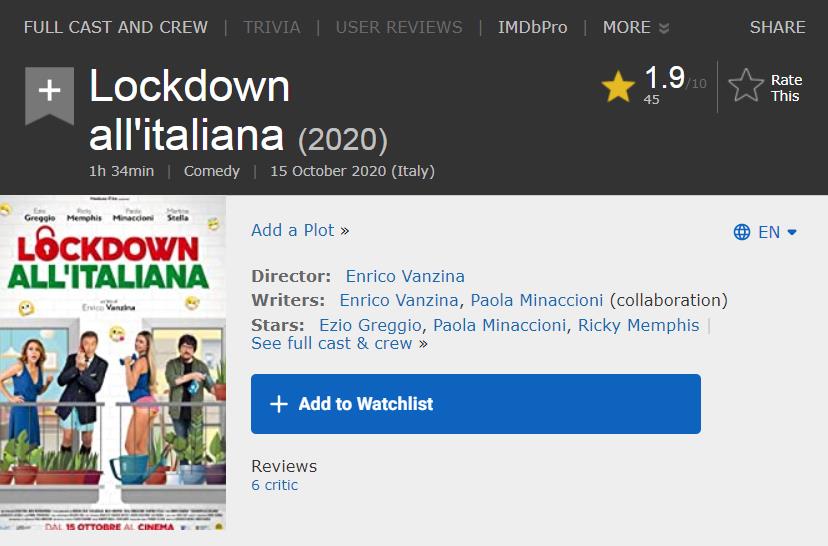Open the IMDbPro menu item
The height and width of the screenshot is (546, 828).
[x=532, y=27]
